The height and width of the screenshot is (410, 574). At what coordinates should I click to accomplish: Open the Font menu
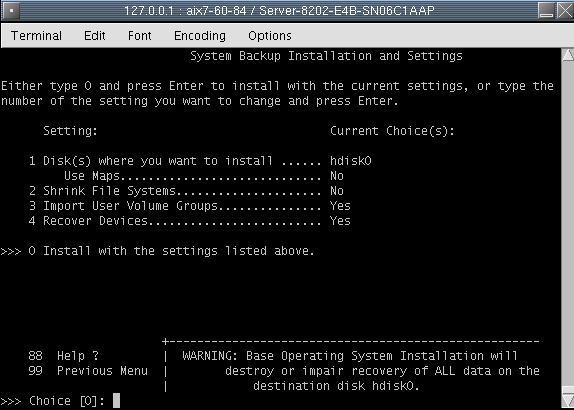[x=139, y=36]
